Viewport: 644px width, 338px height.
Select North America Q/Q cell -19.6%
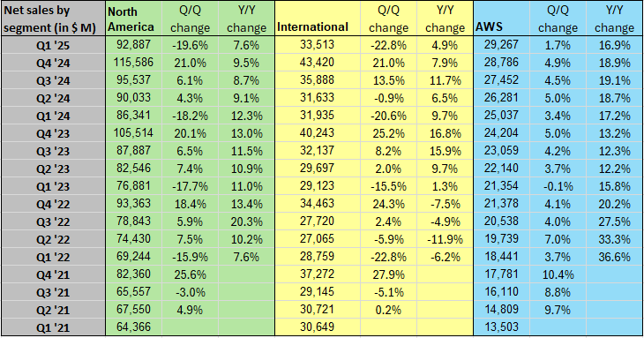190,45
